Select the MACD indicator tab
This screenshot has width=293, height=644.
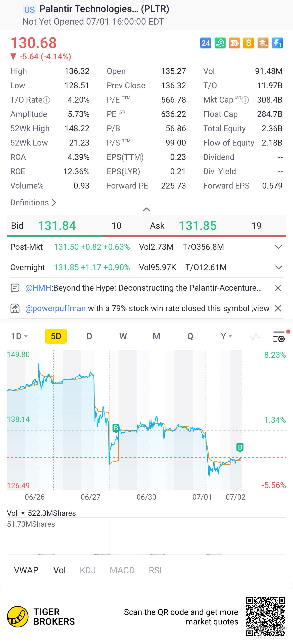coord(122,570)
